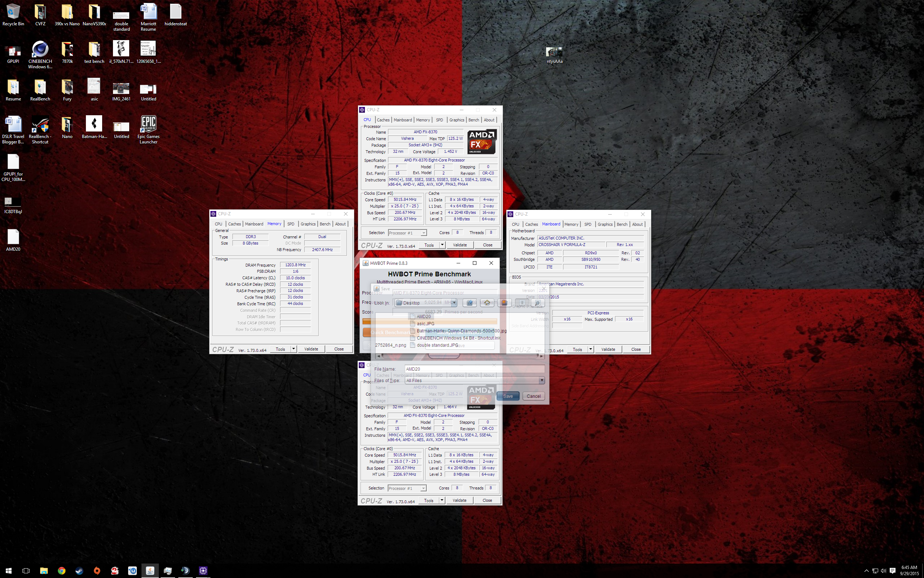Open File Explorer from taskbar
This screenshot has height=578, width=924.
tap(44, 571)
